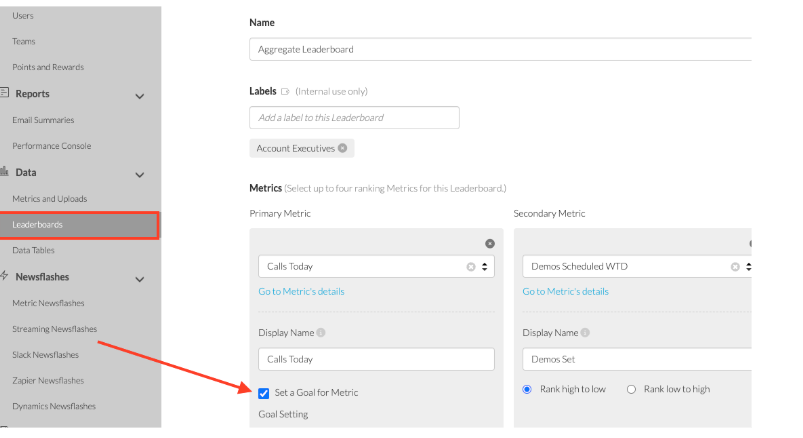Select Rank low to high

tap(631, 389)
